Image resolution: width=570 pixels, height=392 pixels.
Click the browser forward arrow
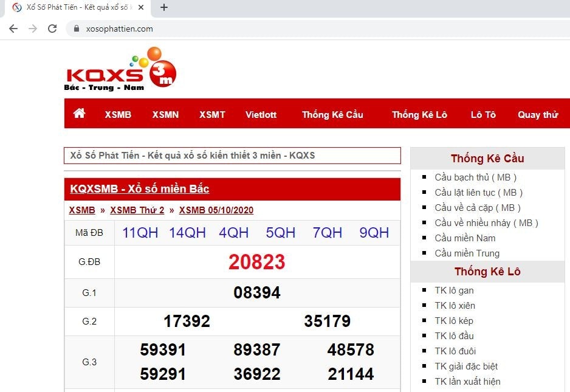coord(33,29)
